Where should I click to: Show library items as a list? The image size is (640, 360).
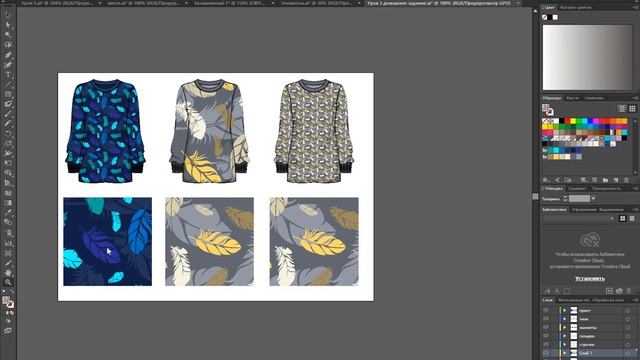632,219
